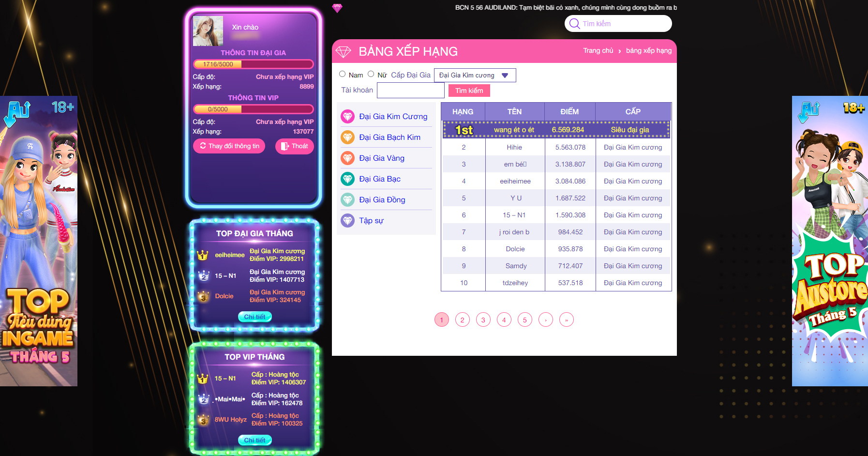Click the bronze rank badge beside 8WU Holyz
This screenshot has width=868, height=456.
(x=204, y=420)
